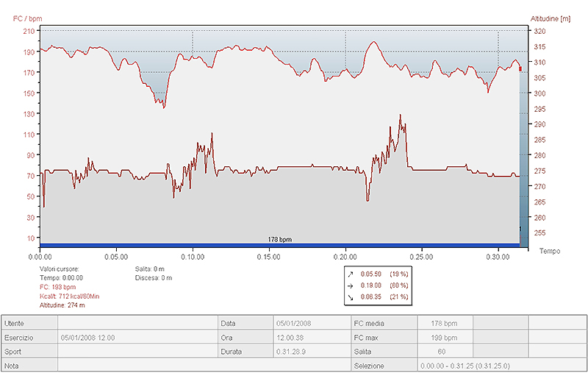Screen dimensions: 588x373
Task: Click the blue average bar labeled 178 bpm
Action: click(279, 245)
